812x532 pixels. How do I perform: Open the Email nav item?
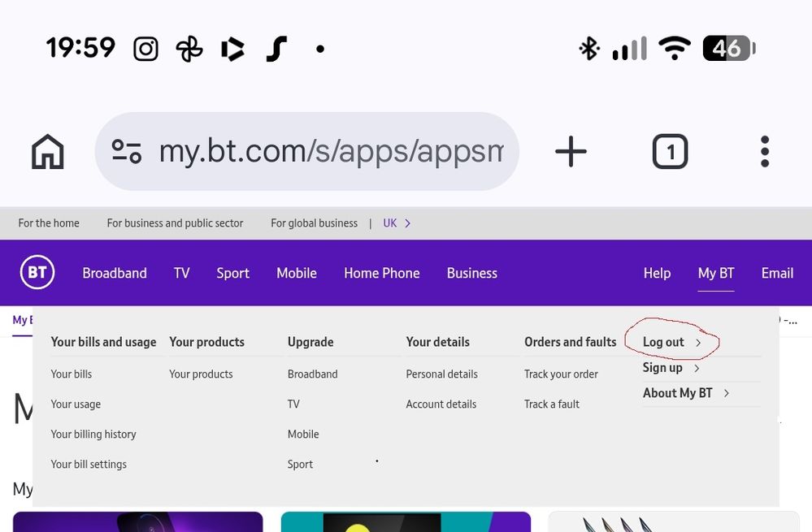pyautogui.click(x=777, y=273)
